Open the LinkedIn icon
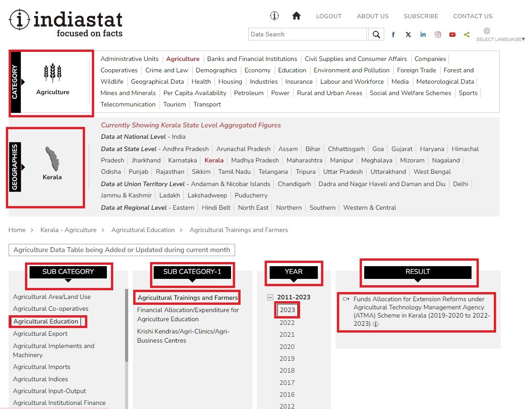The height and width of the screenshot is (409, 532). (423, 35)
